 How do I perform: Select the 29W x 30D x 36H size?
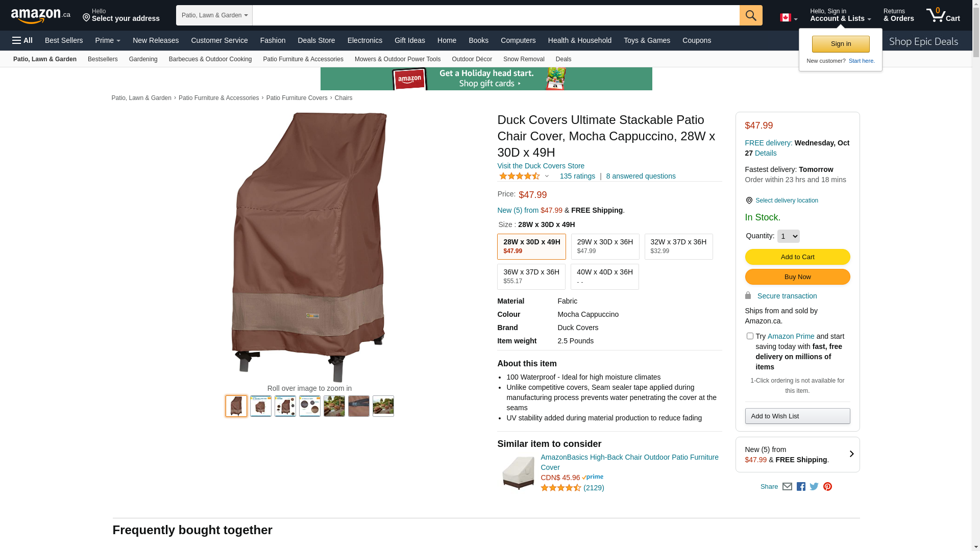[605, 246]
